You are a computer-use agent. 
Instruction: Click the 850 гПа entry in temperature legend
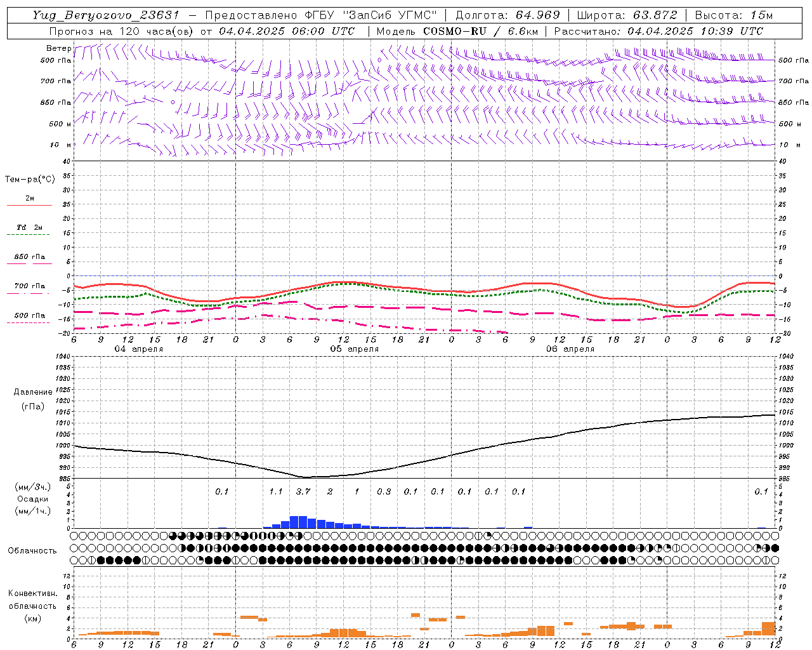pos(29,257)
